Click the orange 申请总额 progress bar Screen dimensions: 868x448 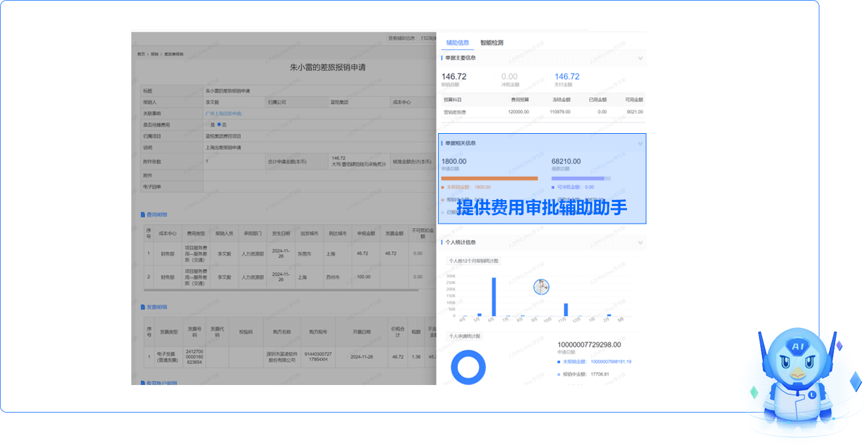point(489,178)
